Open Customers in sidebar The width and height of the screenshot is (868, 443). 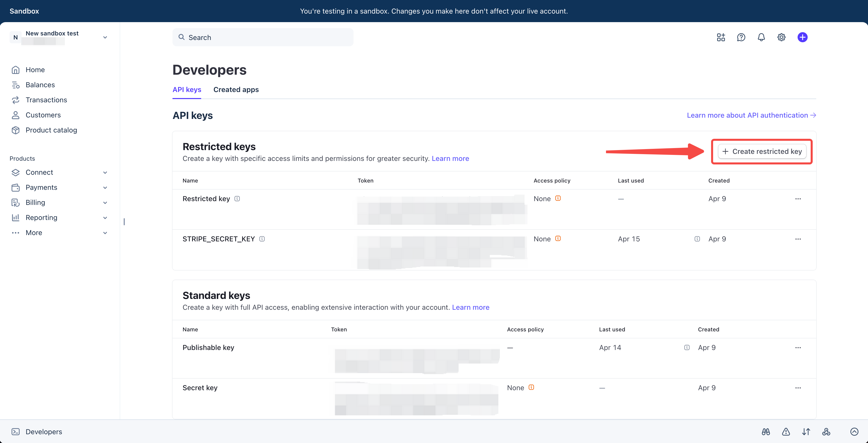[x=43, y=115]
